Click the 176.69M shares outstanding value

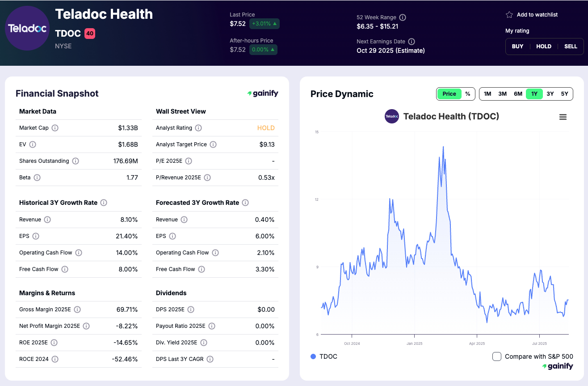pos(126,161)
